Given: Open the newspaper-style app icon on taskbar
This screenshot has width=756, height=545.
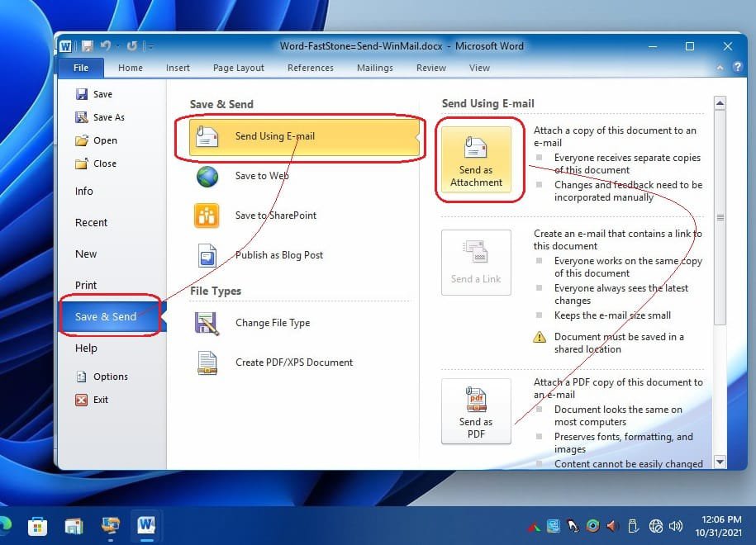Looking at the screenshot, I should (74, 526).
